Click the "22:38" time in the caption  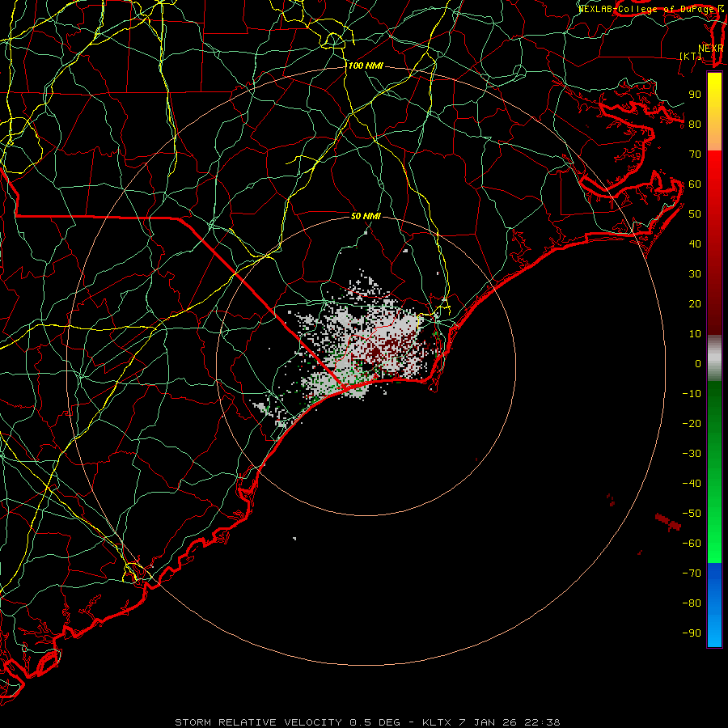coord(542,722)
